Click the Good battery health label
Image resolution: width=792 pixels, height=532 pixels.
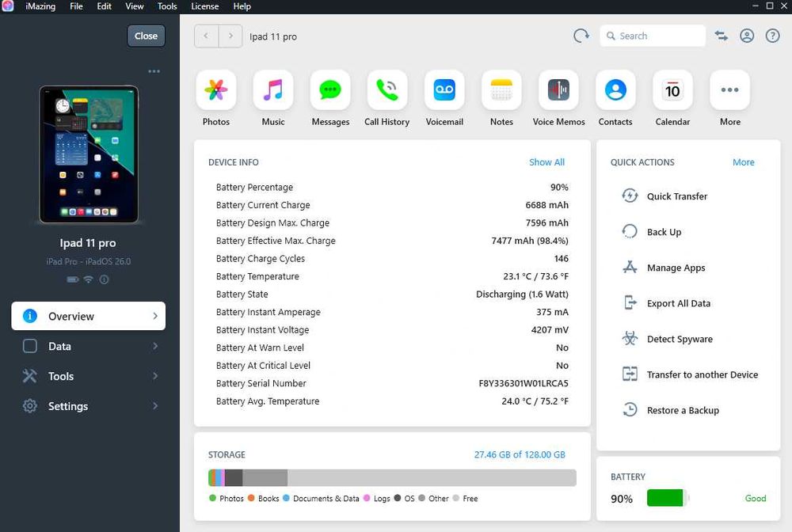(x=755, y=498)
